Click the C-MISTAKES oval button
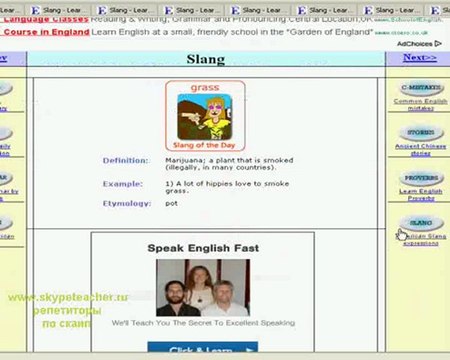This screenshot has width=450, height=360. [x=421, y=88]
